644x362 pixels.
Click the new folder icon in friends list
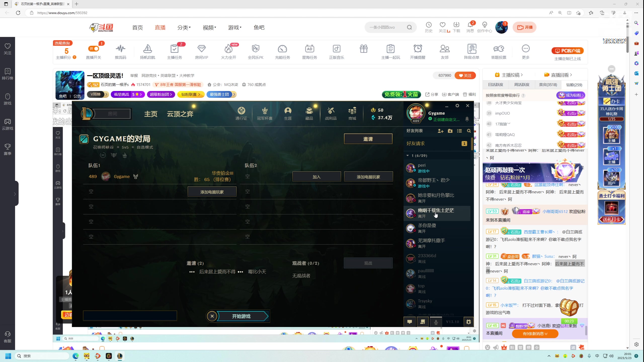coord(450,131)
